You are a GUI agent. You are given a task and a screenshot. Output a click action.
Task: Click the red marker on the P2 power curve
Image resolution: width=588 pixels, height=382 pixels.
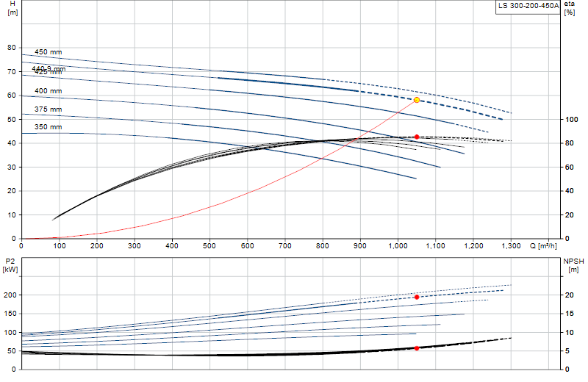click(417, 298)
